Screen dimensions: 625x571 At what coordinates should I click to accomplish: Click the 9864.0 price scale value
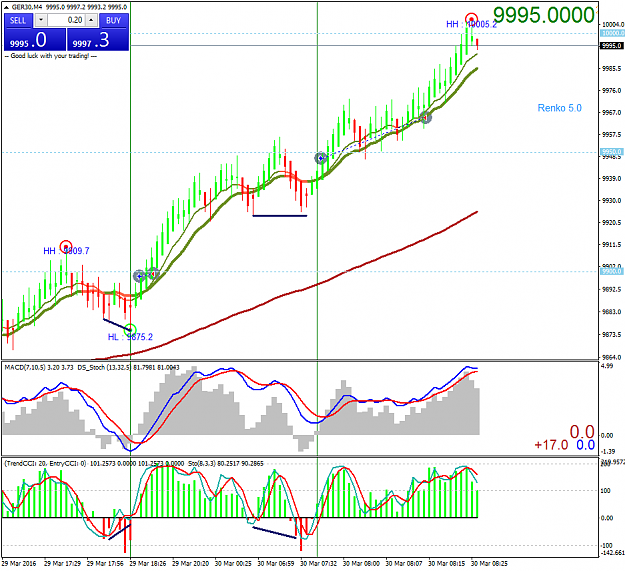[x=611, y=357]
